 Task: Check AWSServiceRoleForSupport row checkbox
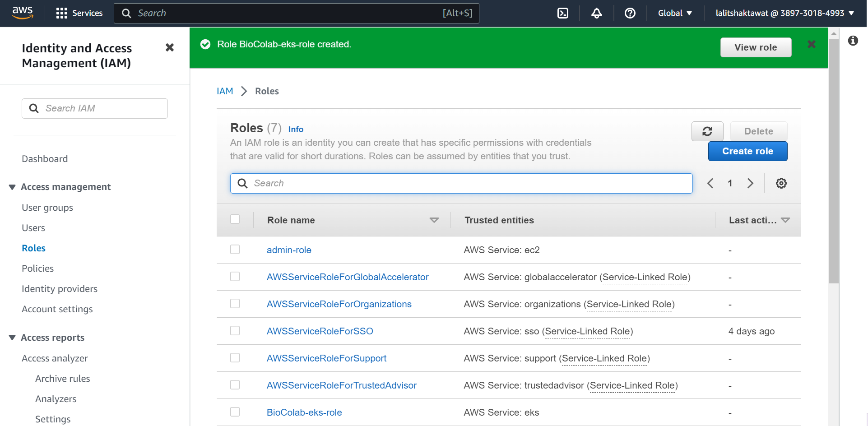[235, 358]
